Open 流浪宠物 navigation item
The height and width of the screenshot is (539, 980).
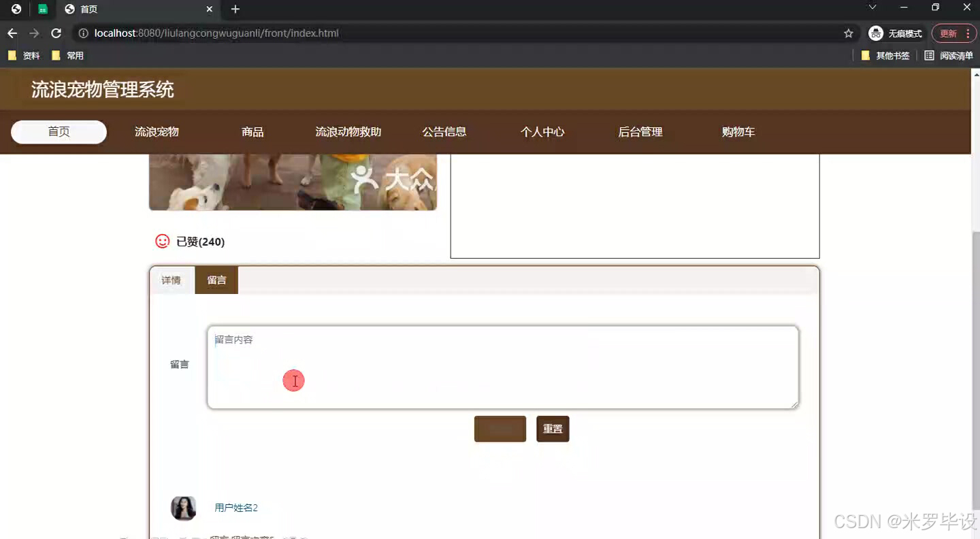(x=157, y=132)
